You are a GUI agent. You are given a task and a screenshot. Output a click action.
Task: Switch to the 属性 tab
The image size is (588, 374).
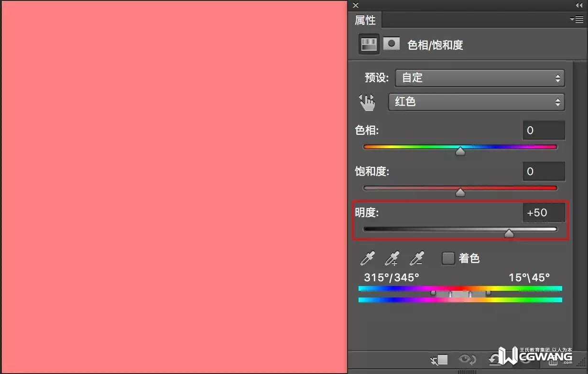[x=365, y=20]
